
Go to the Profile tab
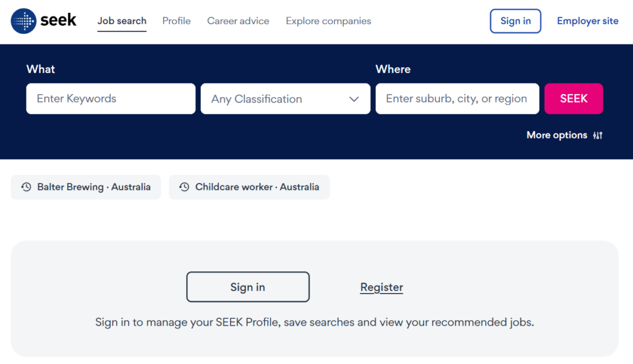(176, 21)
